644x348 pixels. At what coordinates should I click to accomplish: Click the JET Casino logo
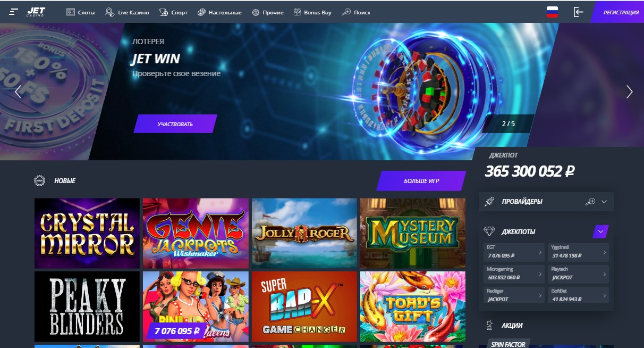coord(36,12)
